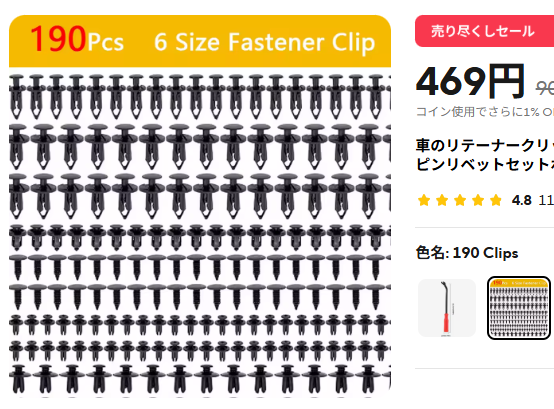Click the 4.8 rating score
Viewport: 554px width, 409px height.
coord(521,201)
